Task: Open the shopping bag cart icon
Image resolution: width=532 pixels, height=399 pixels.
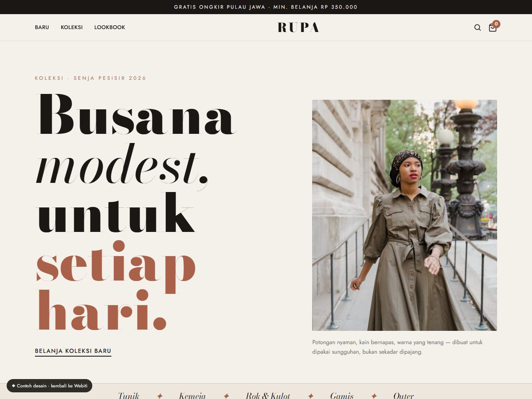Action: tap(493, 28)
